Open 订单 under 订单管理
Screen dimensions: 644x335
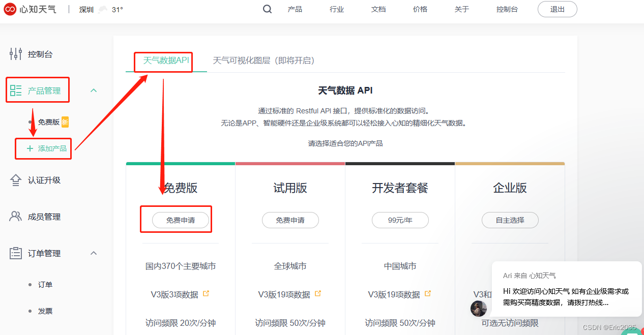pos(45,285)
